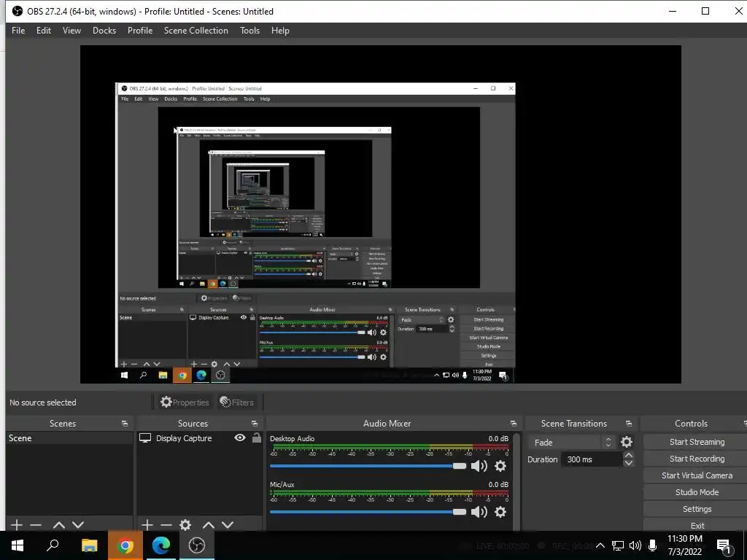
Task: Open the Scene Collection menu
Action: coord(196,31)
